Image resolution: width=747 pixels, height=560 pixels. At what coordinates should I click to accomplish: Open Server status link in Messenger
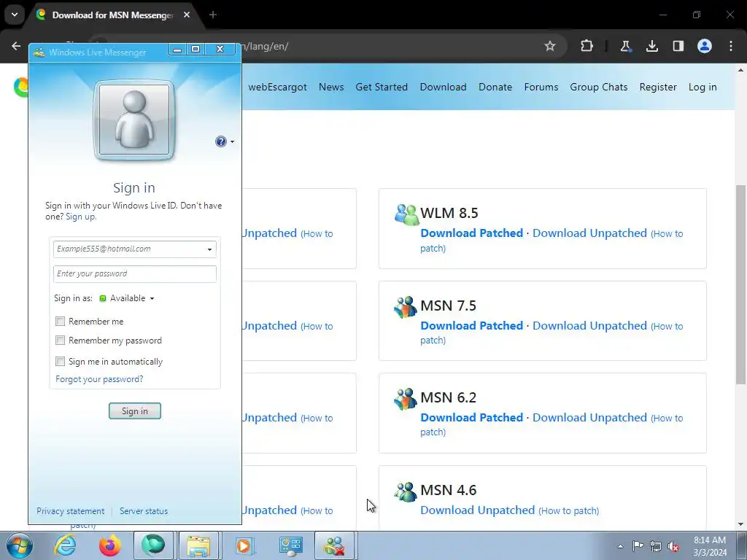pyautogui.click(x=144, y=511)
